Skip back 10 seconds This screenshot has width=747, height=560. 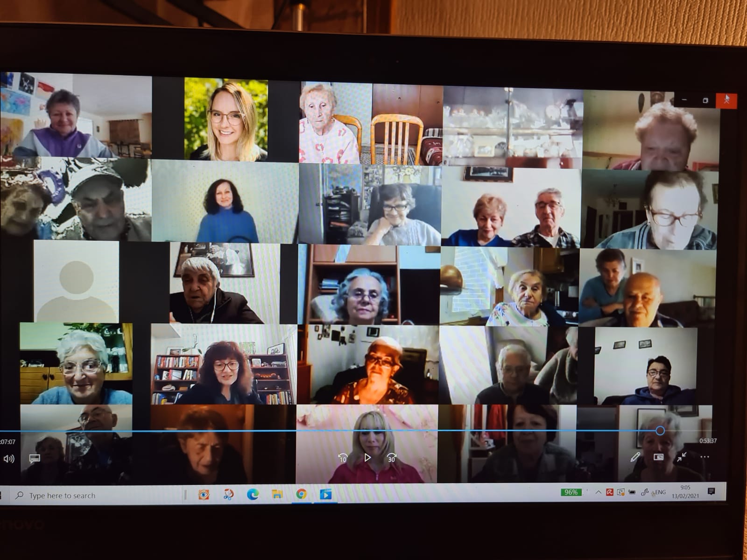(x=343, y=458)
